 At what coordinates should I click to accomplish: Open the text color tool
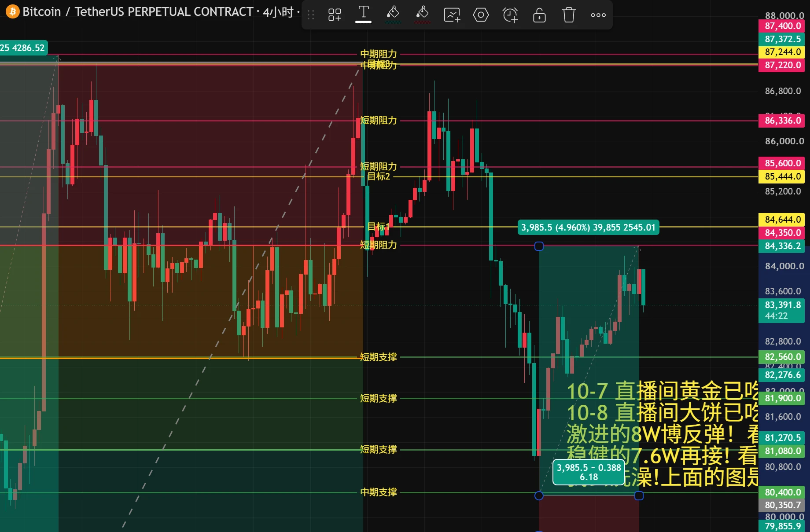[364, 14]
